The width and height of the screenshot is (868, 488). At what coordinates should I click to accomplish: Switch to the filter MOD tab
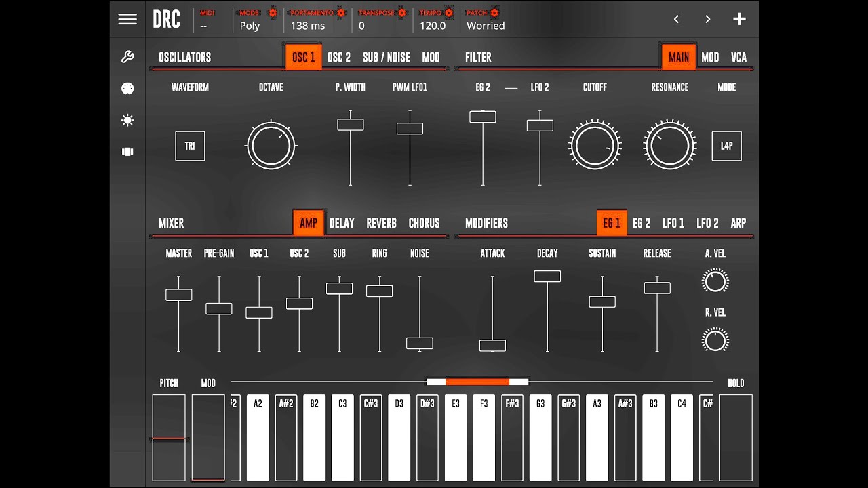click(710, 57)
